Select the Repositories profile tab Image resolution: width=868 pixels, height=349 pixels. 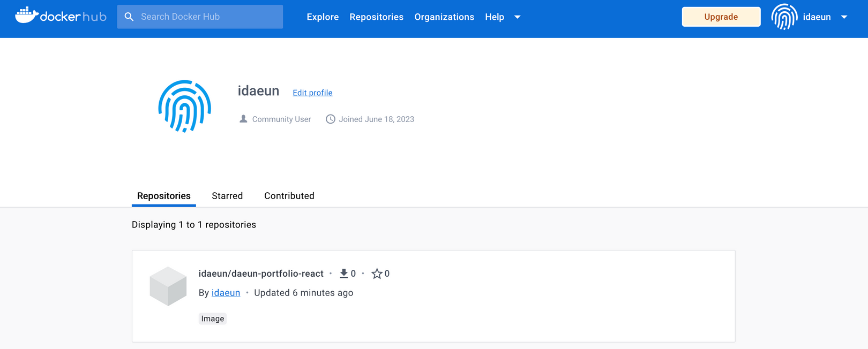pyautogui.click(x=164, y=196)
